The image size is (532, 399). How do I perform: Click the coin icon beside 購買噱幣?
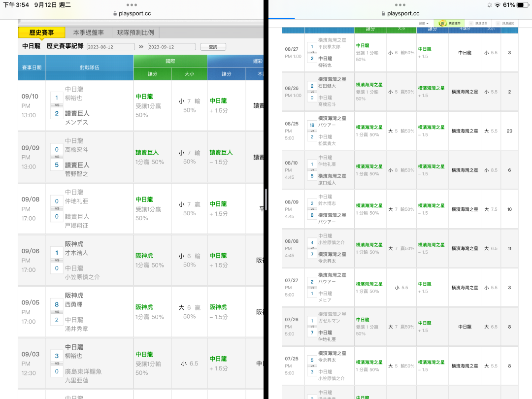point(442,24)
